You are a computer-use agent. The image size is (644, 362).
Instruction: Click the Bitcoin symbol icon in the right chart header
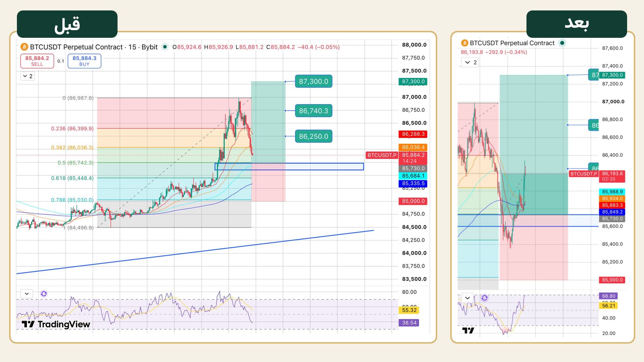coord(464,43)
